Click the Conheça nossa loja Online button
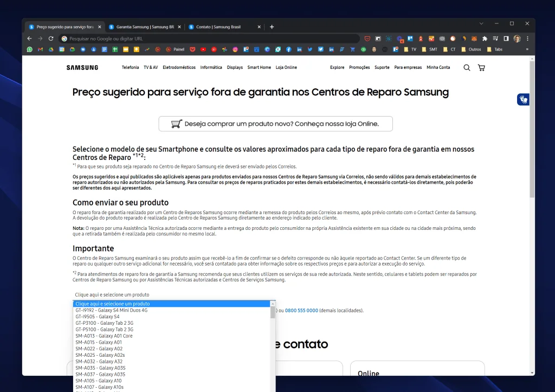 pyautogui.click(x=275, y=124)
